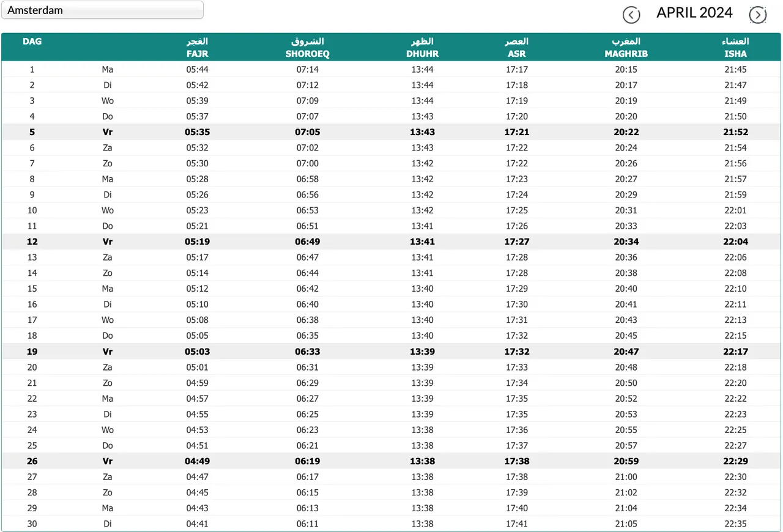
Task: Go to next month arrow icon
Action: (758, 15)
